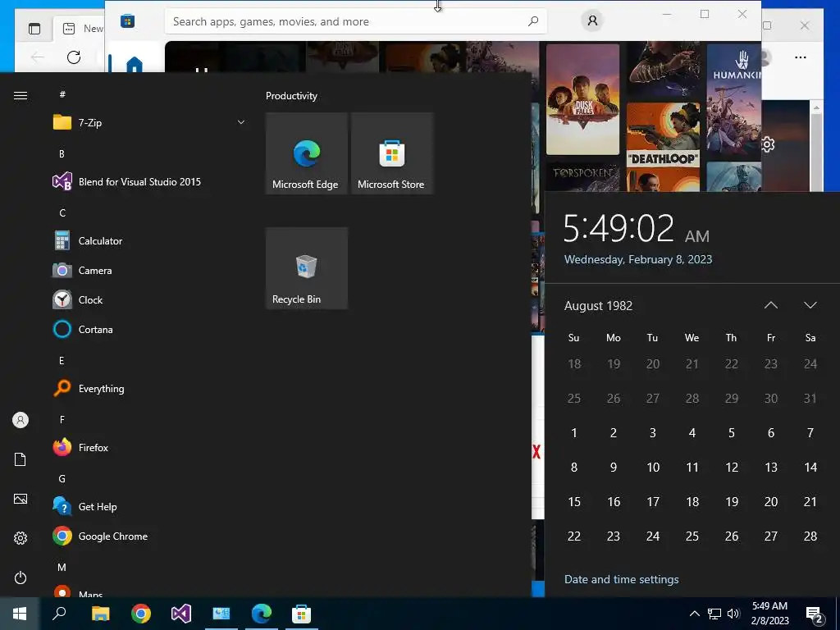Open Visual Studio from taskbar
This screenshot has width=840, height=630.
181,614
